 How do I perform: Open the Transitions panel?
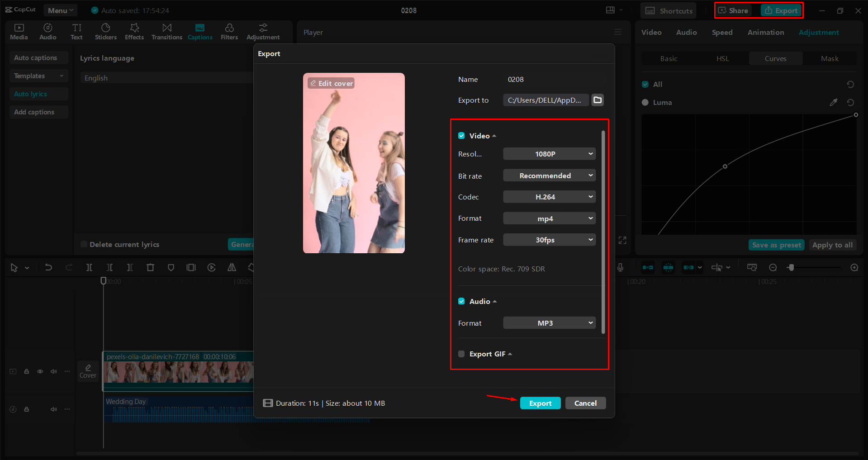pos(166,31)
